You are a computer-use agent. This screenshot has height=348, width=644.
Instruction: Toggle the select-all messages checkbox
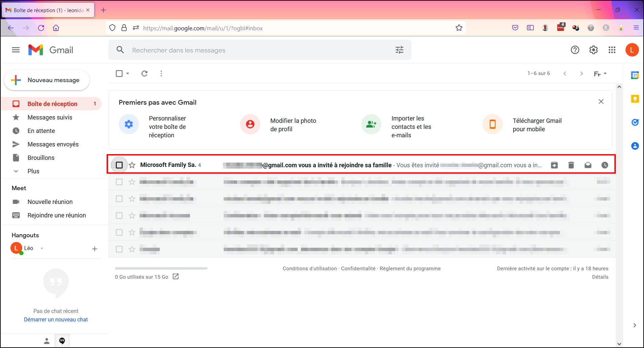coord(119,73)
